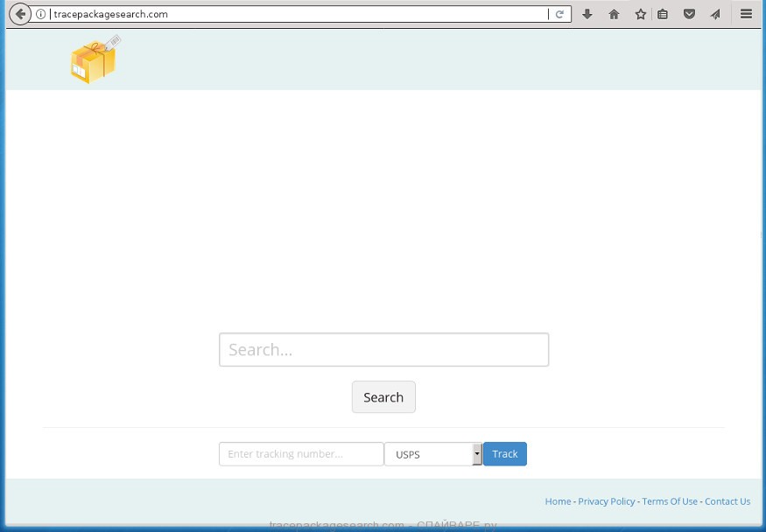Click the tracepackagesearch.com URL field
The height and width of the screenshot is (532, 766).
pyautogui.click(x=298, y=14)
